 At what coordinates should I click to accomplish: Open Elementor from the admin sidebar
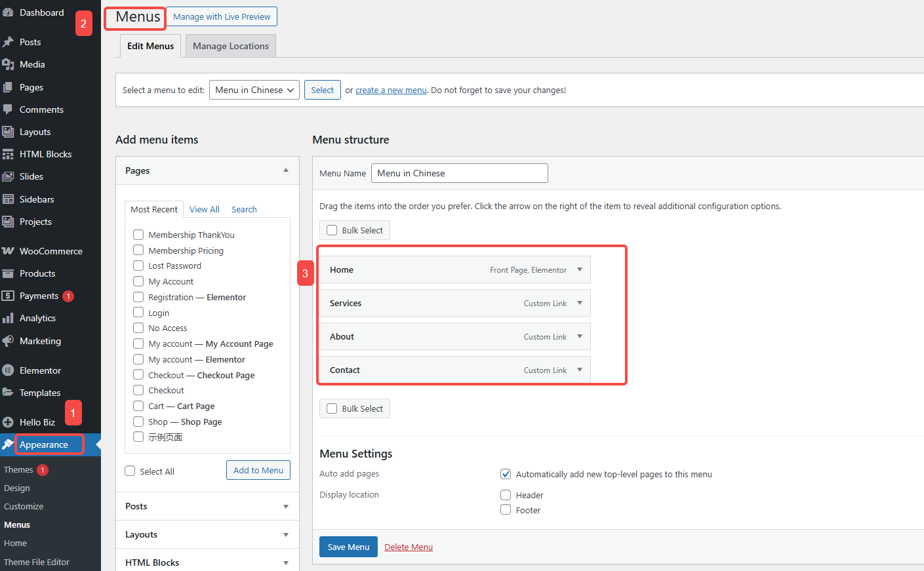(9, 370)
